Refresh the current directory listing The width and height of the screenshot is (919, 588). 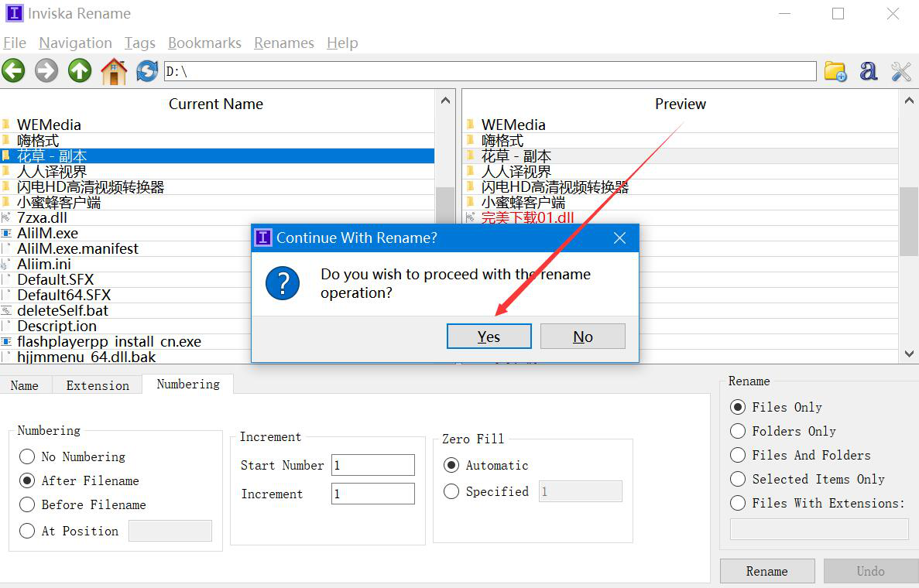(146, 71)
